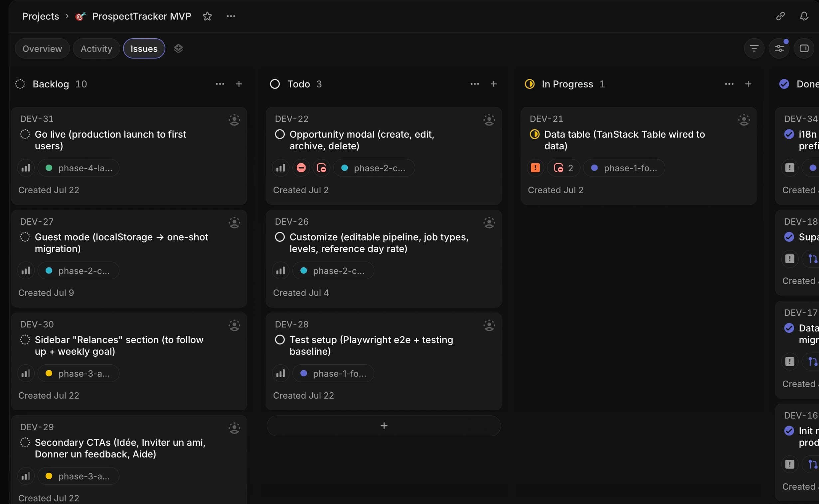This screenshot has width=819, height=504.
Task: Add new issue button below Todo column
Action: 384,425
